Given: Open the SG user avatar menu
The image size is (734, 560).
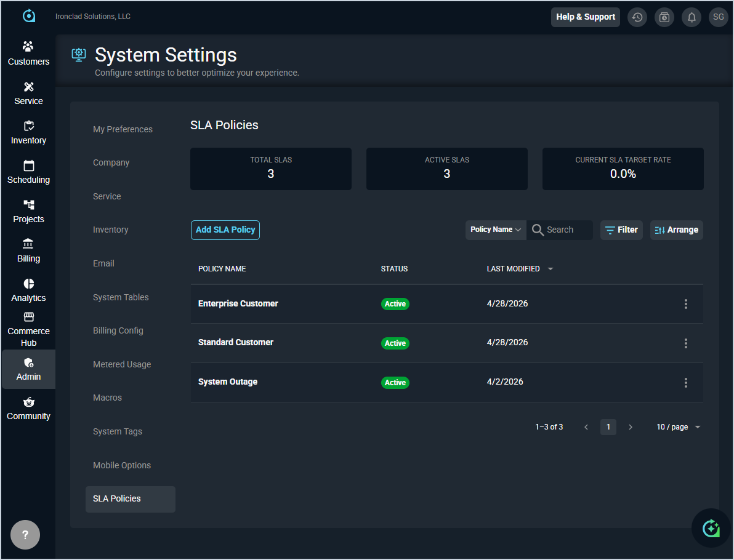Looking at the screenshot, I should (x=718, y=17).
